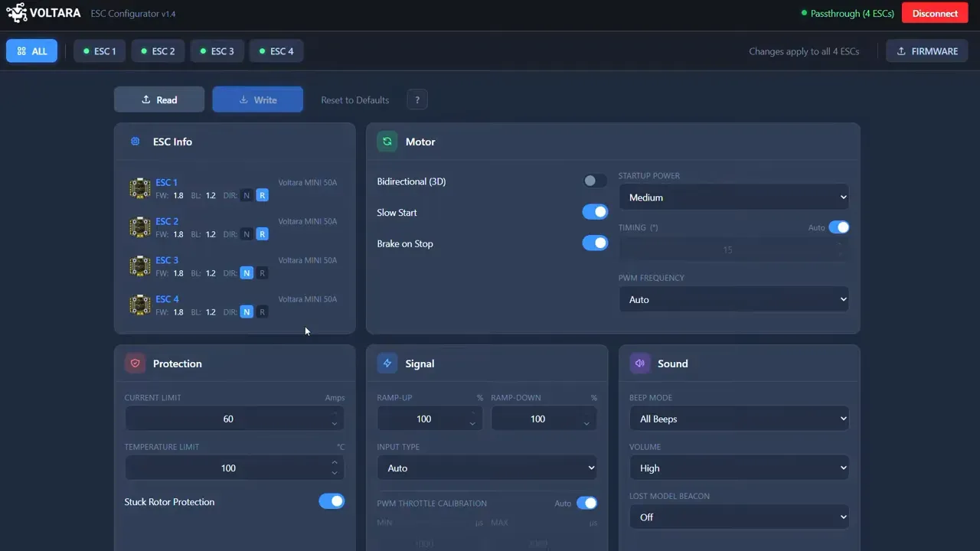Switch to the ESC 4 tab

(x=276, y=51)
